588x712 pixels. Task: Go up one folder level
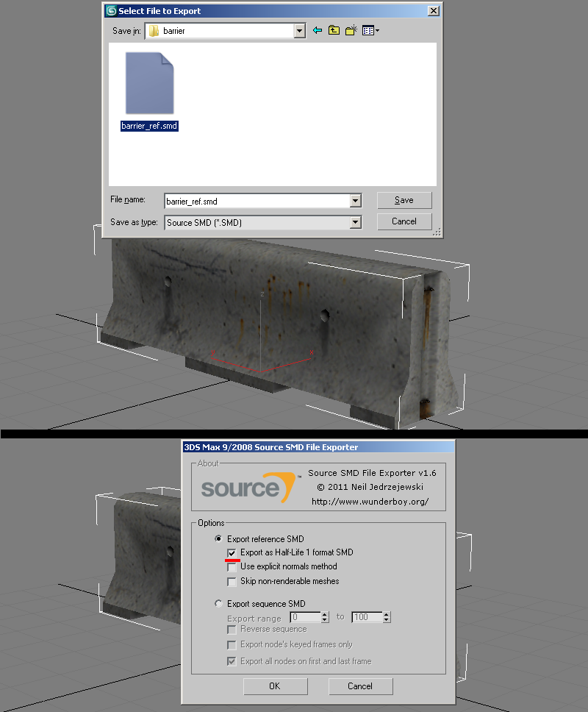(x=334, y=30)
